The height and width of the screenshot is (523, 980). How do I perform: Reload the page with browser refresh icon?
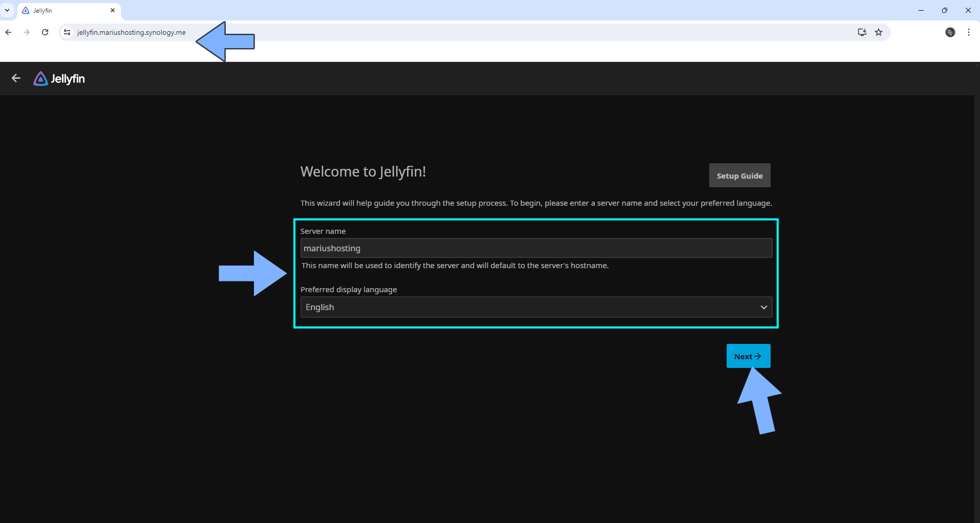45,32
